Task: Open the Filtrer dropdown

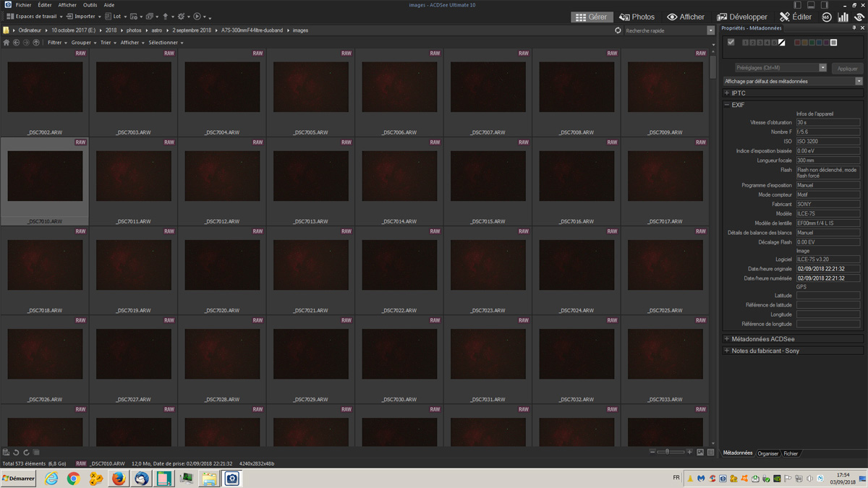Action: coord(56,43)
